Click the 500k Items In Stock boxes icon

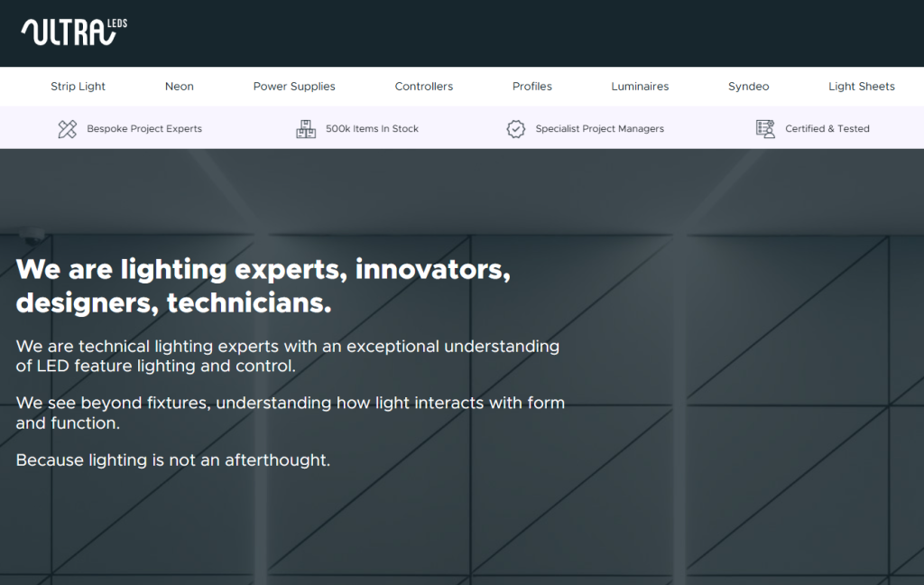(306, 129)
